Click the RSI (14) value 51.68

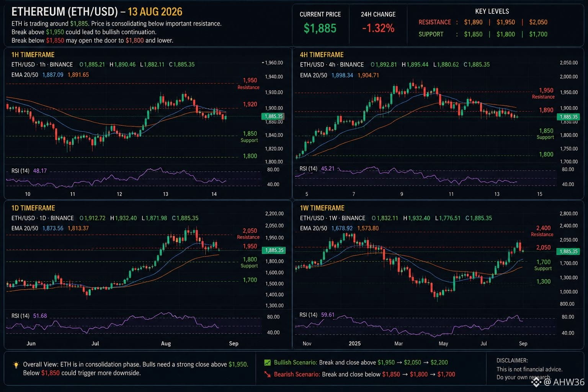pos(40,316)
